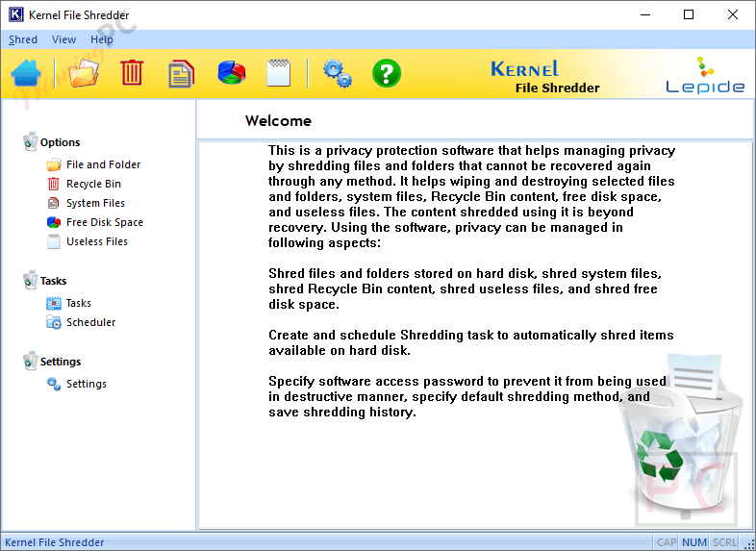Click the Useless Files notepad toolbar icon

pos(279,73)
